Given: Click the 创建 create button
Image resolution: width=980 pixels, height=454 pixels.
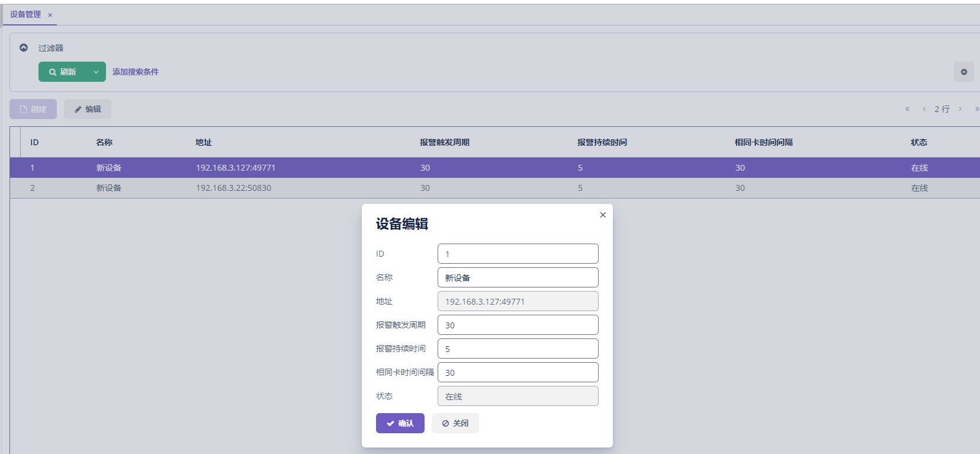Looking at the screenshot, I should [33, 109].
